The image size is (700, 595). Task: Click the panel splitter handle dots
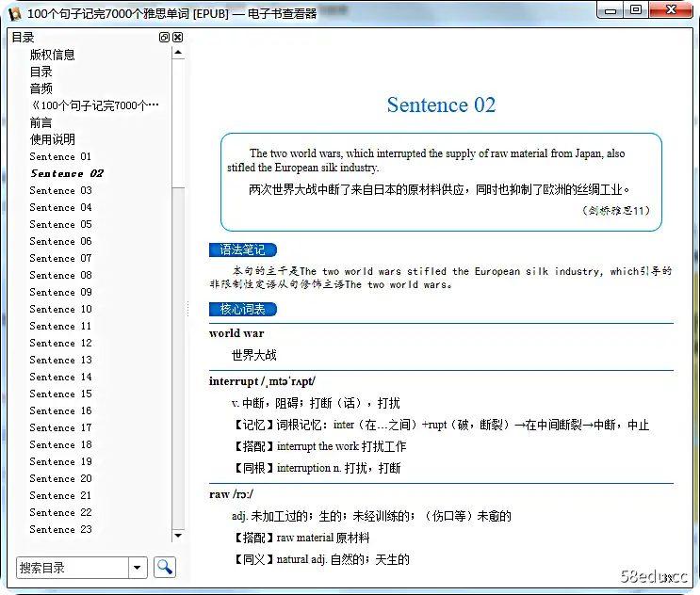tap(187, 309)
